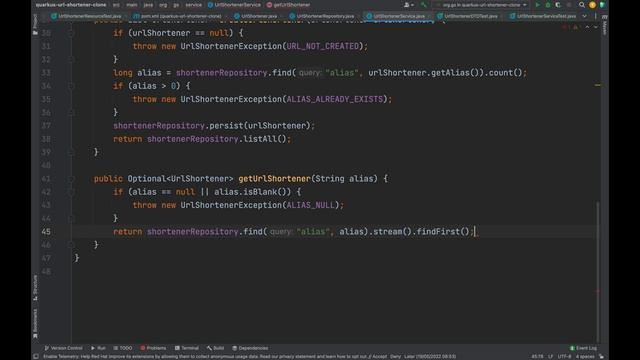The height and width of the screenshot is (360, 640).
Task: Click the line number 45 gutter
Action: 46,231
